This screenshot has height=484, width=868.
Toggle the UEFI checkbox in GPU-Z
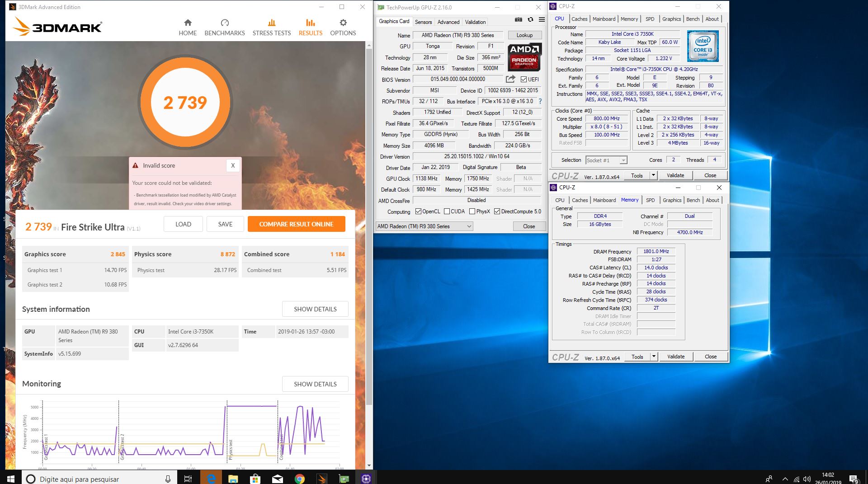point(524,79)
